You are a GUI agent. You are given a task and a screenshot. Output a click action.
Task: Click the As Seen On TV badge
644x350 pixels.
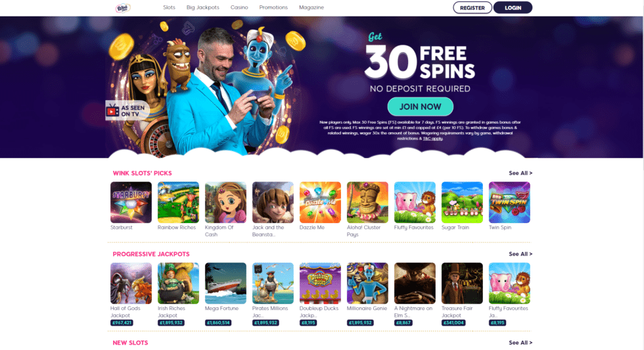(127, 111)
